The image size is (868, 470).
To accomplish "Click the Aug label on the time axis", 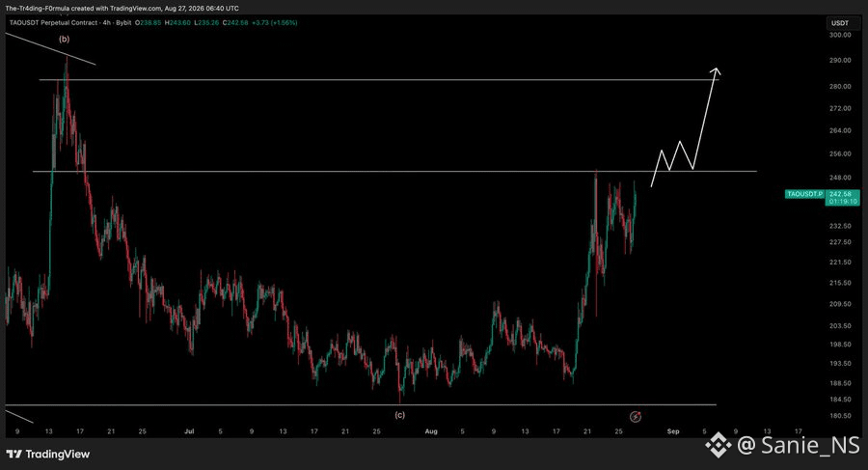I will 431,431.
